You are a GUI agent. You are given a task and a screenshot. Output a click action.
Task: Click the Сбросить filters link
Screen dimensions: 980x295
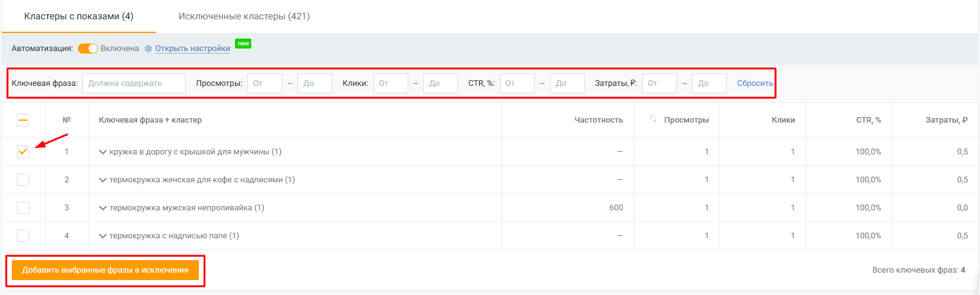pyautogui.click(x=755, y=83)
